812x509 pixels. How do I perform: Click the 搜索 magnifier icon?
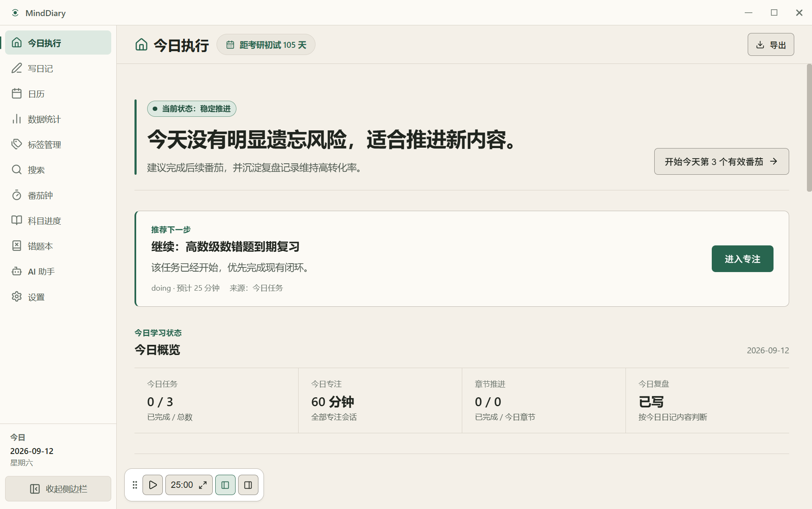[x=16, y=170]
